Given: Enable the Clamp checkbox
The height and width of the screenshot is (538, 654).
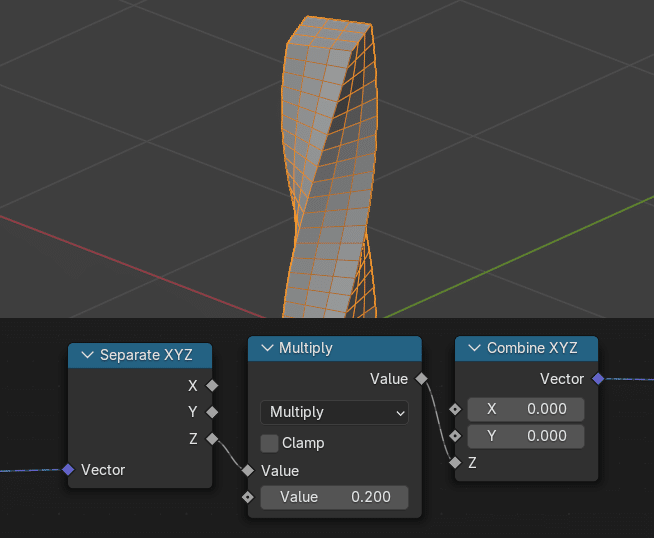Looking at the screenshot, I should (x=269, y=443).
